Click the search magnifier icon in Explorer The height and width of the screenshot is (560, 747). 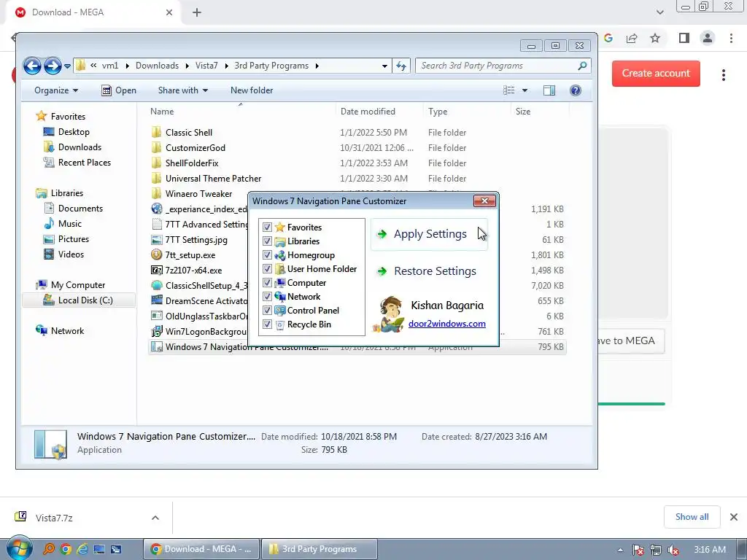tap(582, 66)
